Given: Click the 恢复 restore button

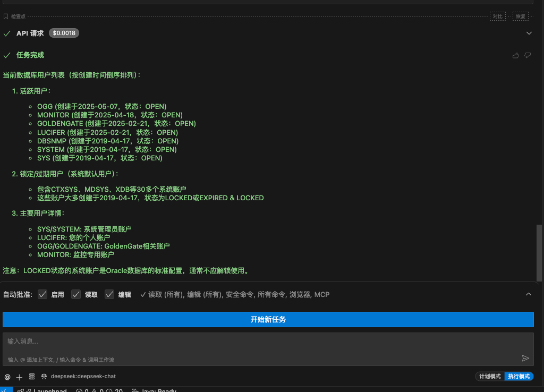Looking at the screenshot, I should [x=520, y=16].
